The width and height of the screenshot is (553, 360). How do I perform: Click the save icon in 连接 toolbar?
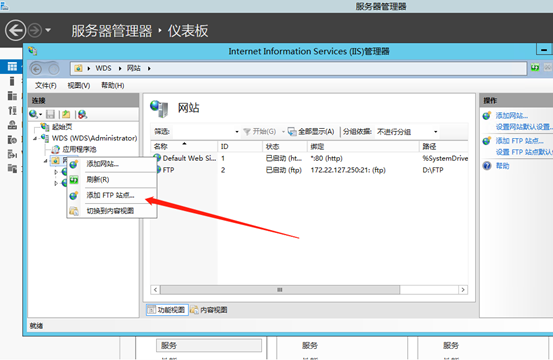click(51, 114)
